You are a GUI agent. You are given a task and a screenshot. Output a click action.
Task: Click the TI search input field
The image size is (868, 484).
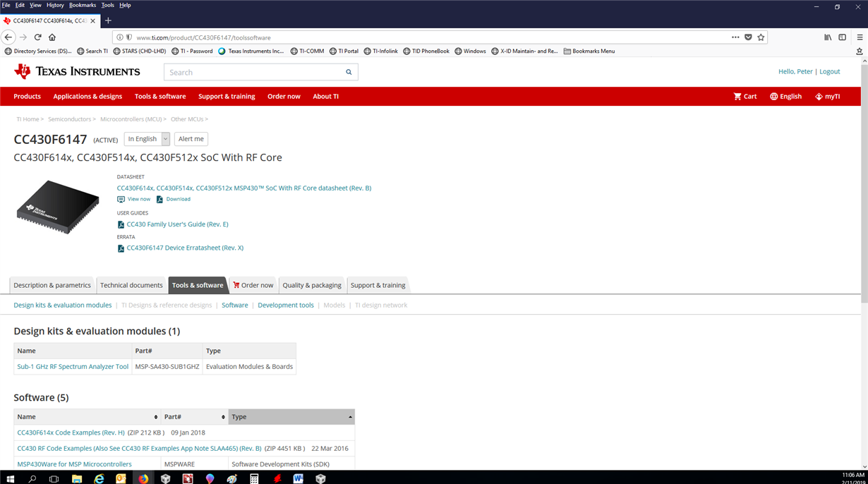coord(254,72)
